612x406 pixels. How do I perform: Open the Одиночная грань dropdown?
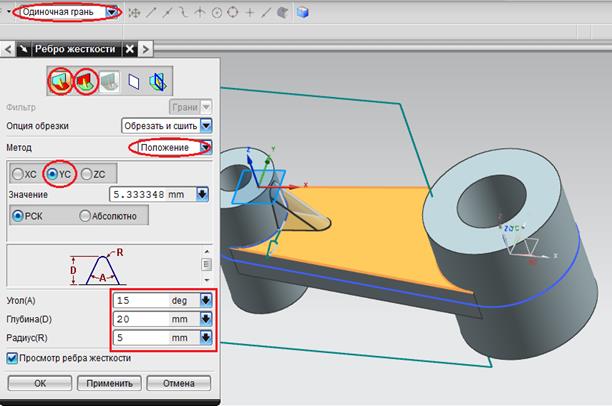[112, 13]
